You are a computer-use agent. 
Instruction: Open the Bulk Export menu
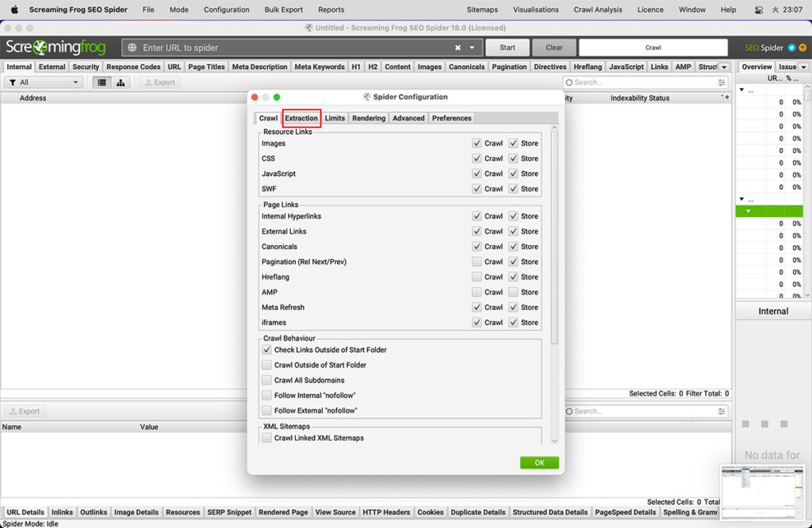(283, 10)
